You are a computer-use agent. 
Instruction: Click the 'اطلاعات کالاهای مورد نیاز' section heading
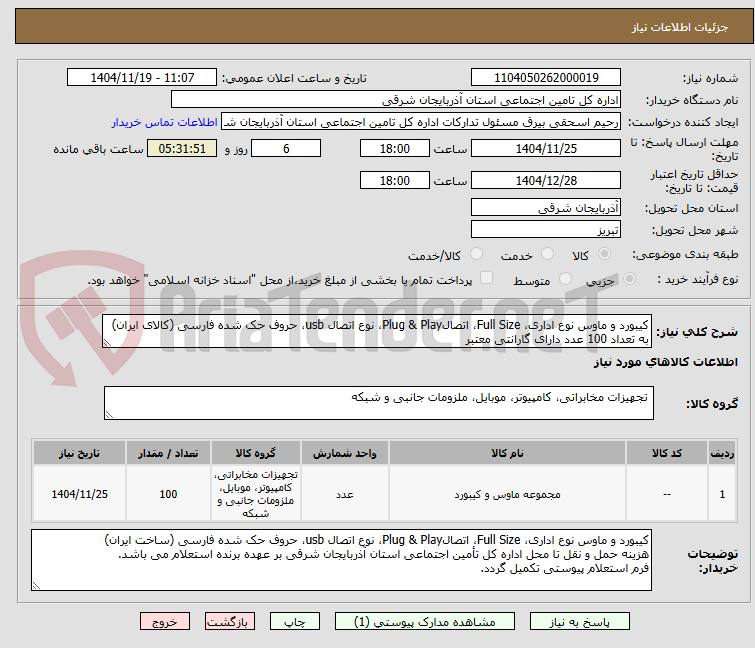665,362
